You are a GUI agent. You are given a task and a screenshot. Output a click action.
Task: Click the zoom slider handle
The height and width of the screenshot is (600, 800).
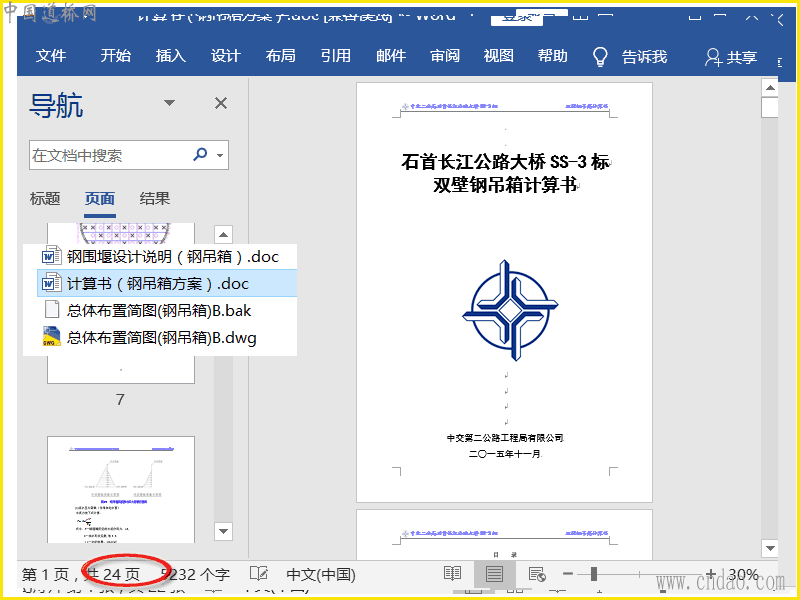pos(593,574)
